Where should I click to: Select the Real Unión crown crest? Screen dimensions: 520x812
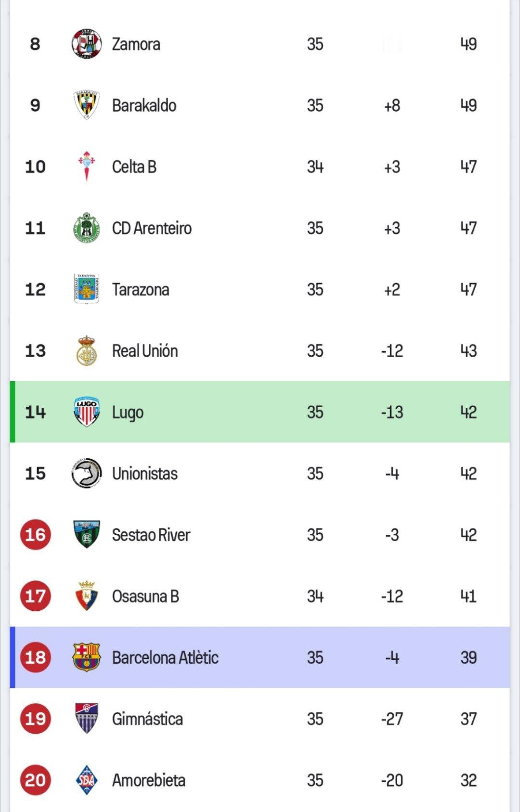86,350
